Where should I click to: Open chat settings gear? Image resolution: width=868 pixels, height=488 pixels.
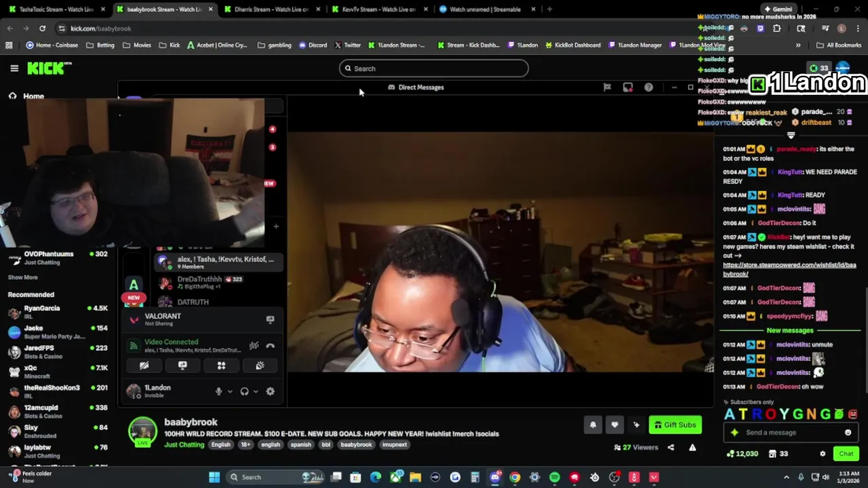pos(823,454)
